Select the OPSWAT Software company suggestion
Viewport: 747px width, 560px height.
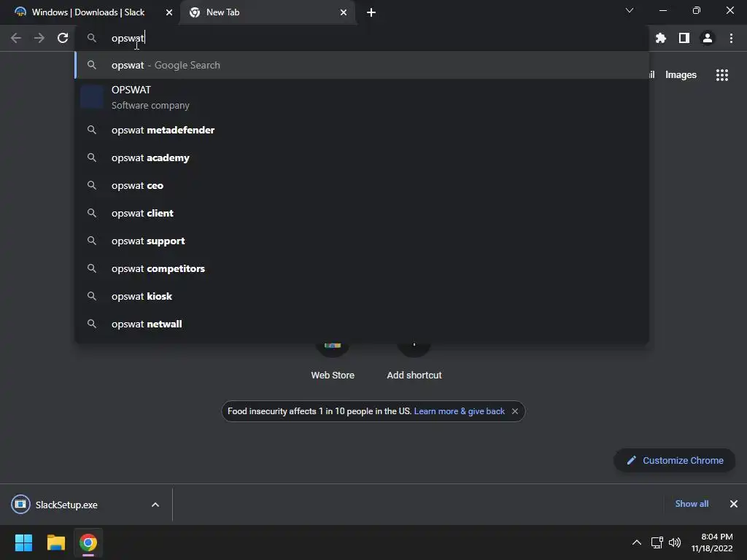(362, 98)
